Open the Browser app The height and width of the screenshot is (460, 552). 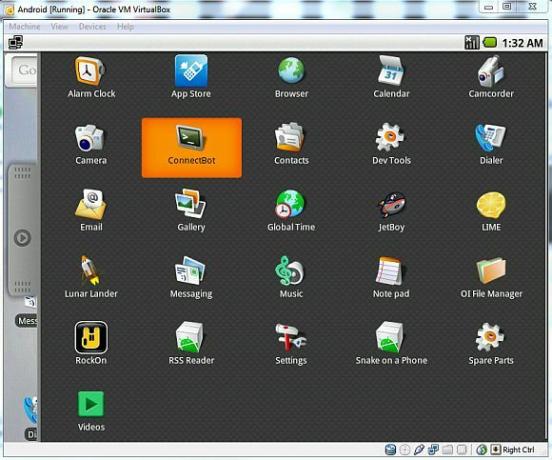click(x=291, y=77)
